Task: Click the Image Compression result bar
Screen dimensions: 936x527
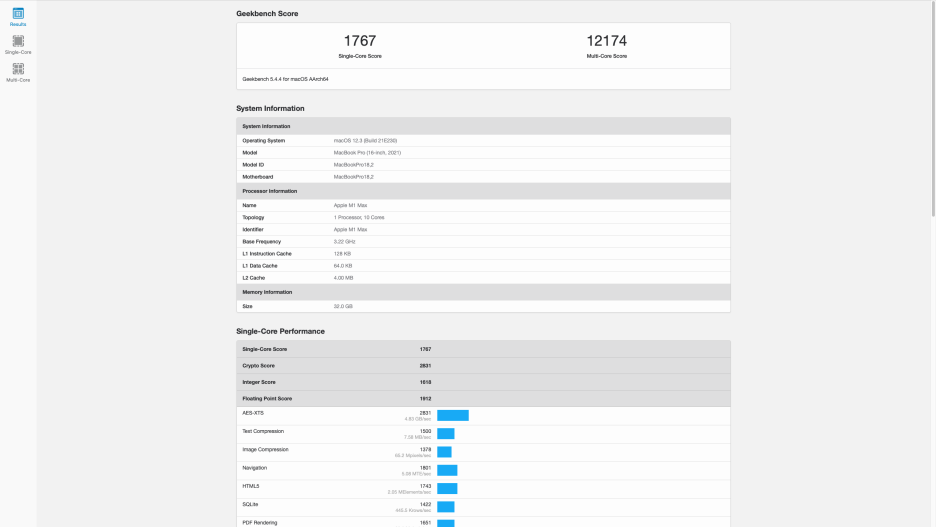Action: tap(444, 452)
